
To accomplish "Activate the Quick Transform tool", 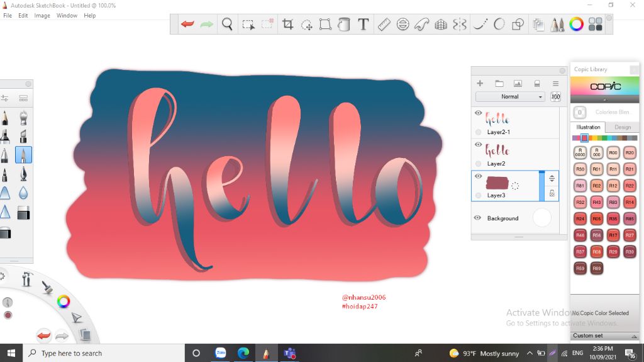I will tap(306, 25).
